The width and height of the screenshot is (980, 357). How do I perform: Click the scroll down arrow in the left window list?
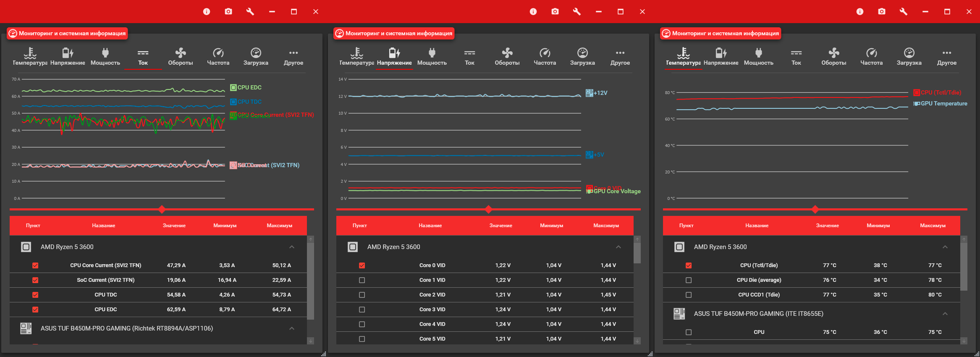[311, 341]
